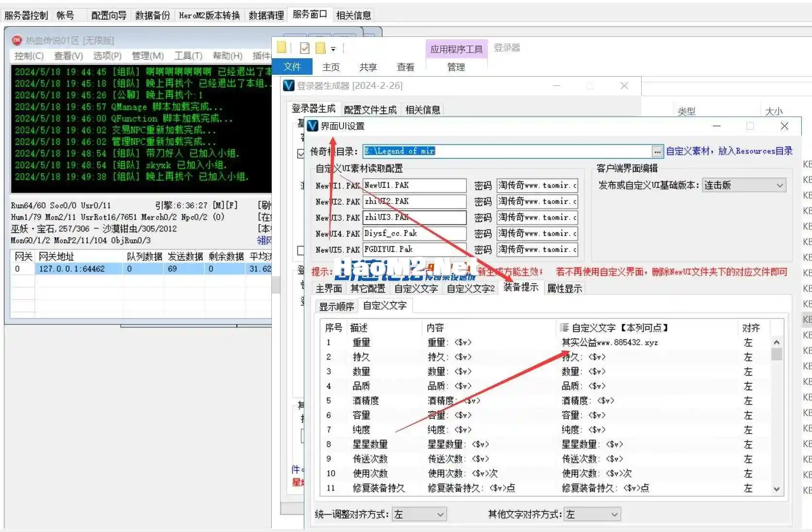Click the Explorer 类型 column header

[686, 112]
